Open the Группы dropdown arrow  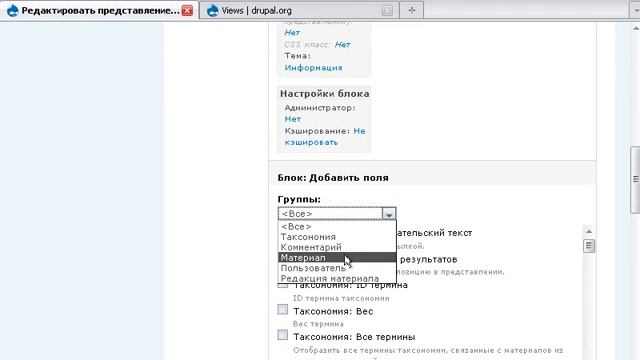[x=389, y=214]
